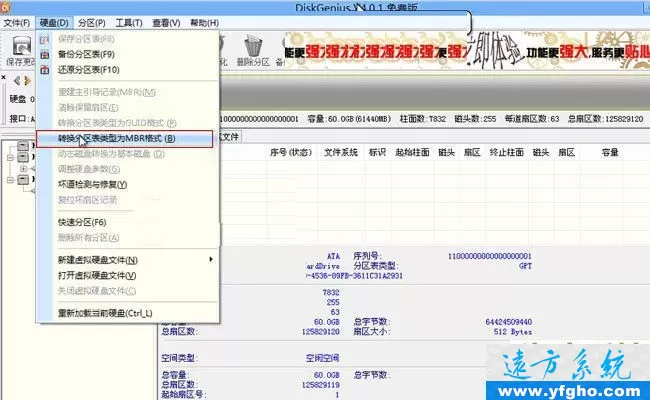The width and height of the screenshot is (650, 400).
Task: Click the 保存分区表 menu item icon
Action: tap(44, 39)
